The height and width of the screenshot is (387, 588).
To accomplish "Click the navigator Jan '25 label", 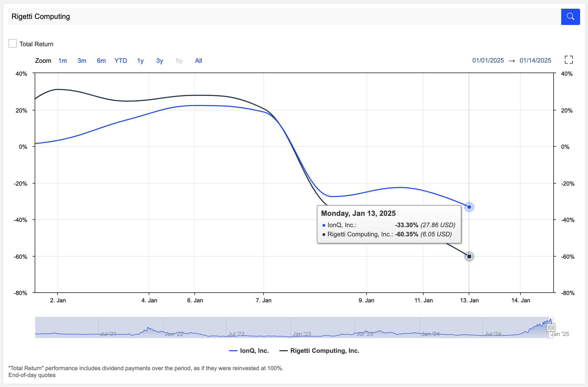I will click(560, 334).
